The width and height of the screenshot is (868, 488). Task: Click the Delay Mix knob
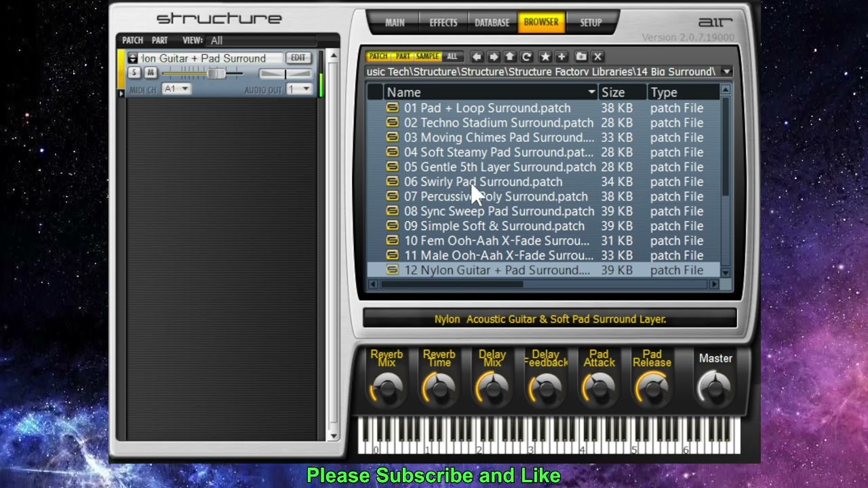492,389
